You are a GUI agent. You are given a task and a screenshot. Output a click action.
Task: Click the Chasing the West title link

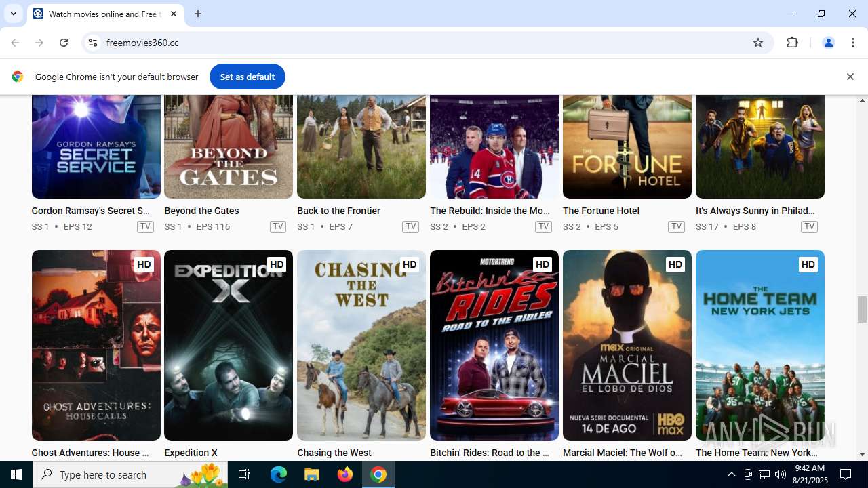click(334, 453)
